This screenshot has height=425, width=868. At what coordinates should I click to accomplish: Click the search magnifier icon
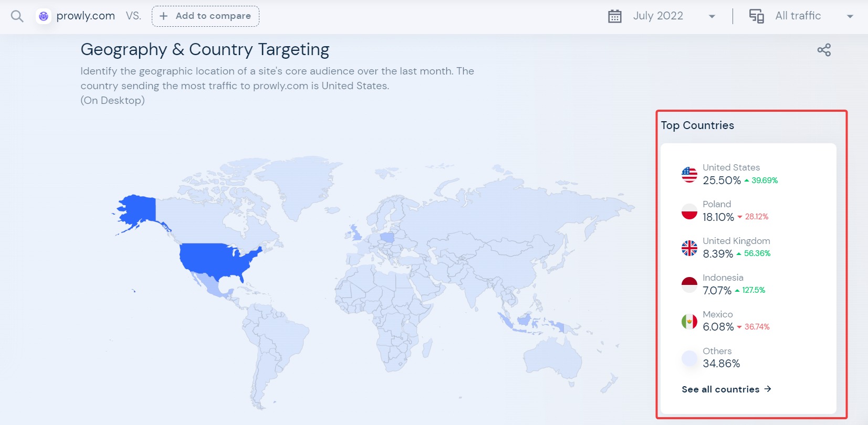pyautogui.click(x=17, y=16)
